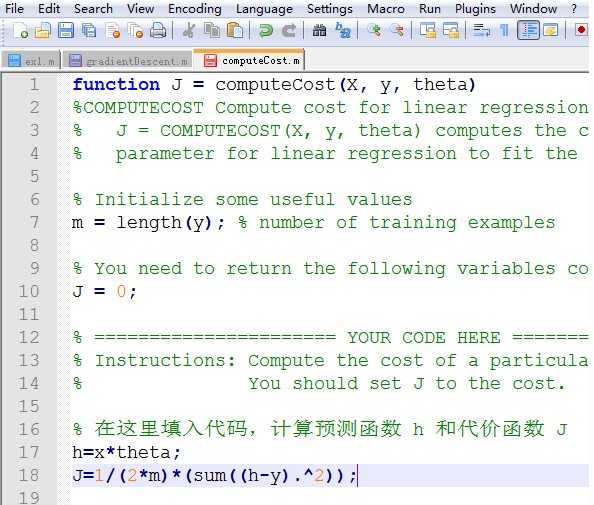Click line number 18 in the margin
The width and height of the screenshot is (594, 505).
[x=29, y=475]
